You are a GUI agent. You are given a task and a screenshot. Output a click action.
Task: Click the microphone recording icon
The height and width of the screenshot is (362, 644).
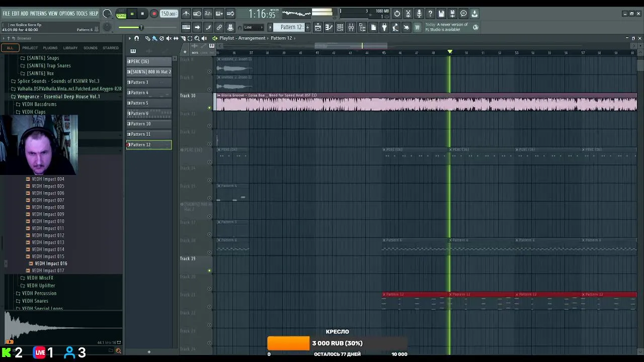point(419,14)
